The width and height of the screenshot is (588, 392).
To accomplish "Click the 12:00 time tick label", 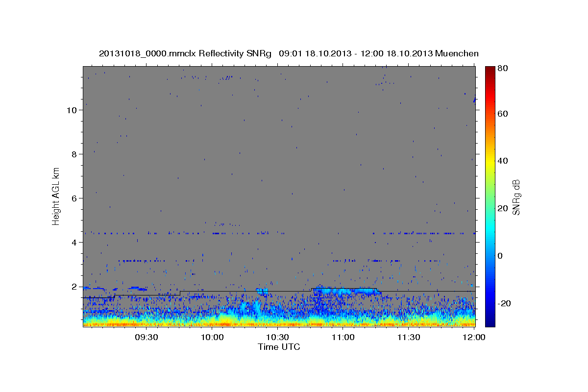I will pyautogui.click(x=474, y=337).
